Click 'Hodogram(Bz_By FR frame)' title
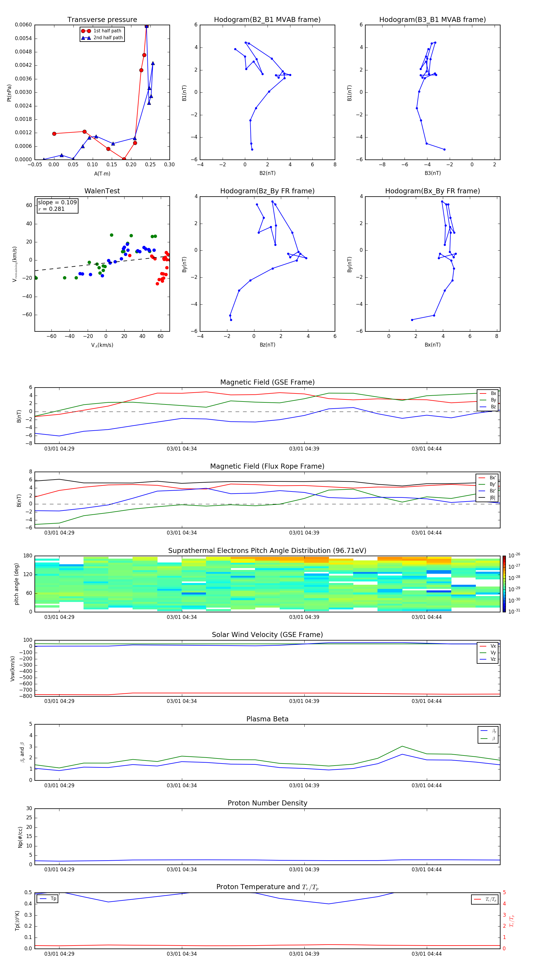 pos(267,191)
